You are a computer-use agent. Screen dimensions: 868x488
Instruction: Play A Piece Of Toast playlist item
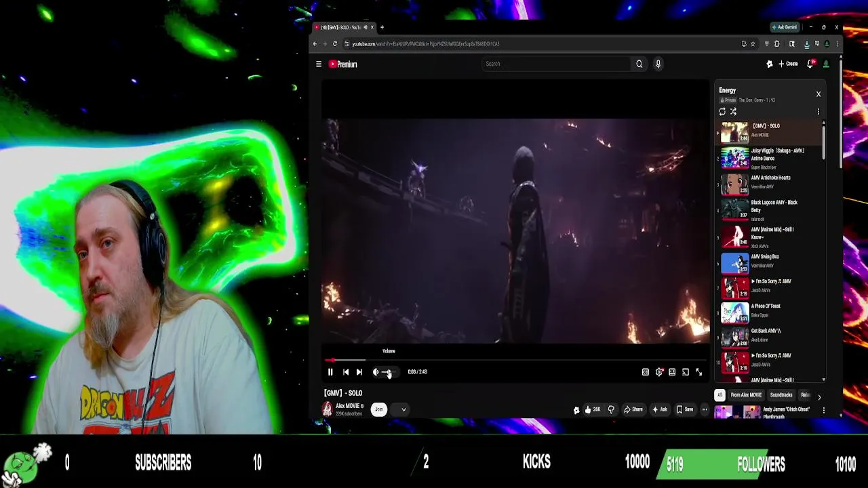(768, 311)
